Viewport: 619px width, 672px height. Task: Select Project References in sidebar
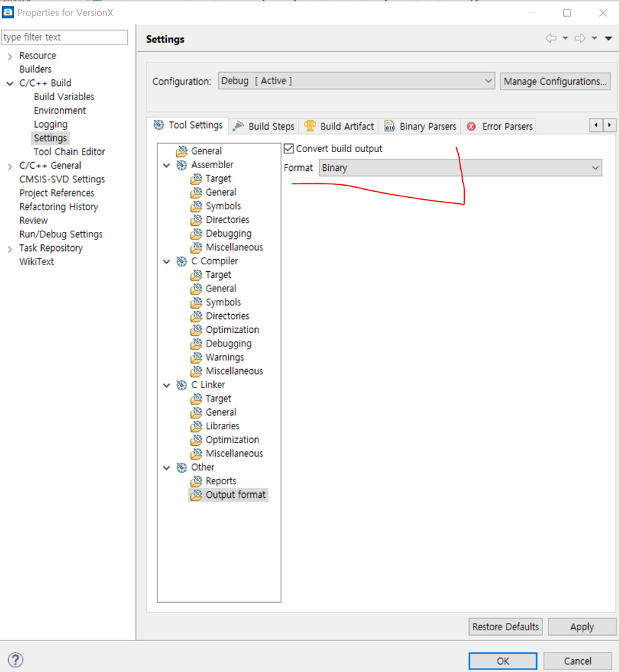coord(57,193)
